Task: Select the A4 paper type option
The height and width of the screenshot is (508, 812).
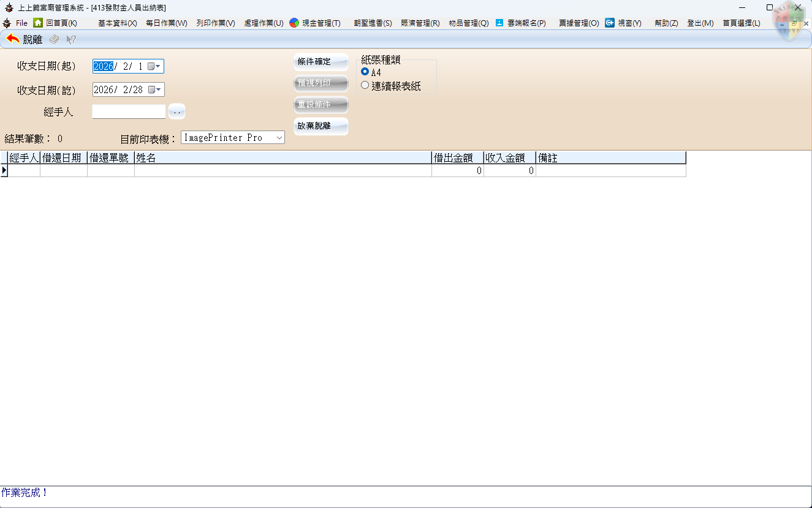Action: tap(365, 72)
